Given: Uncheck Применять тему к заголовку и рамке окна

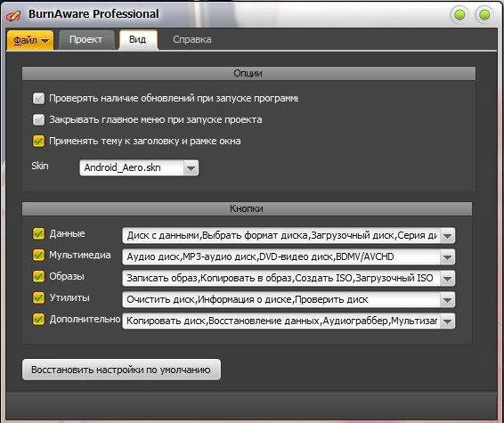Looking at the screenshot, I should click(x=39, y=141).
